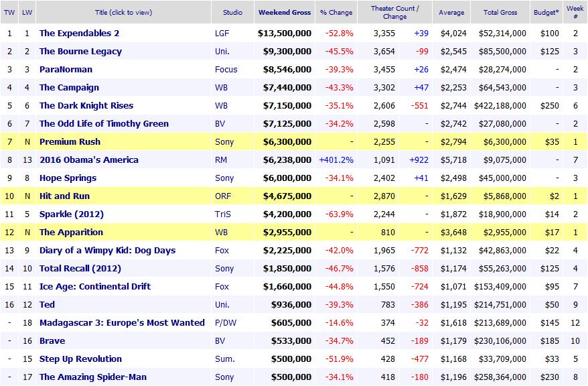Select the $1,071 average cell
Image resolution: width=588 pixels, height=386 pixels.
coord(453,287)
